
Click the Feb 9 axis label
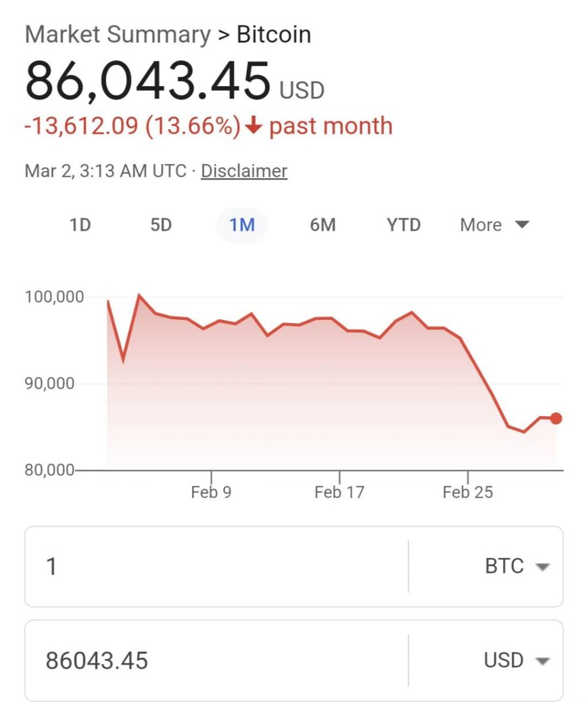211,492
